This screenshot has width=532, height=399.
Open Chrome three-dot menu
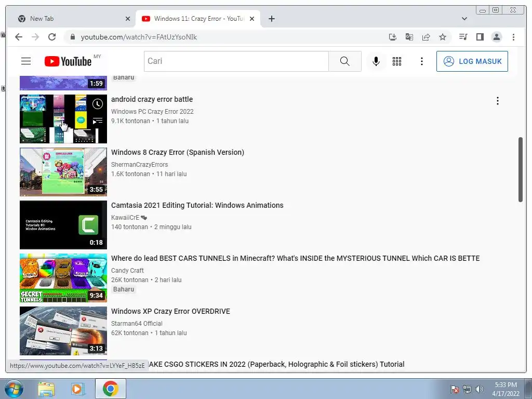tap(513, 37)
